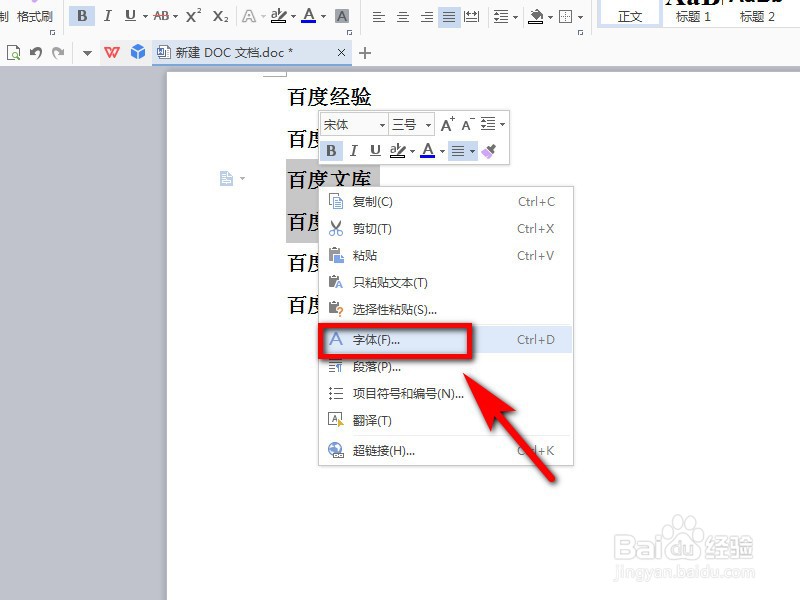Screen dimensions: 800x600
Task: Apply font color A in ribbon
Action: pyautogui.click(x=309, y=16)
